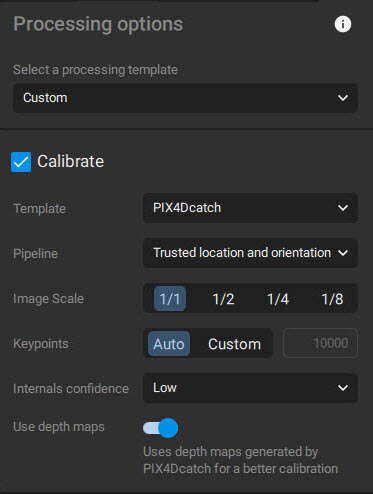The width and height of the screenshot is (373, 494).
Task: Select image scale 1/4
Action: (278, 299)
